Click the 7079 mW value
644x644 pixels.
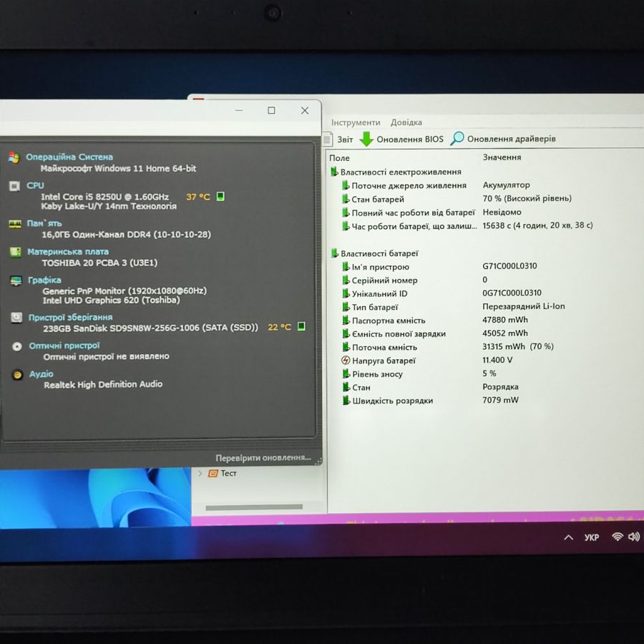click(501, 399)
